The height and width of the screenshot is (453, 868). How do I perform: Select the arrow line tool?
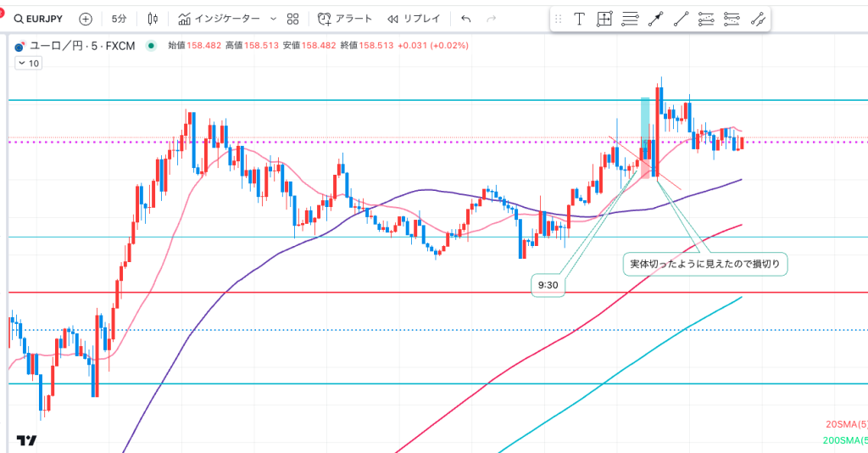[655, 19]
